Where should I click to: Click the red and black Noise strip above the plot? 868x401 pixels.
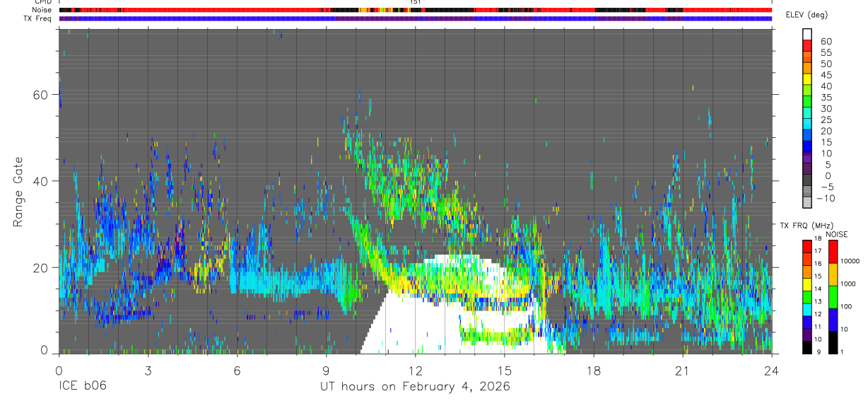click(x=415, y=10)
